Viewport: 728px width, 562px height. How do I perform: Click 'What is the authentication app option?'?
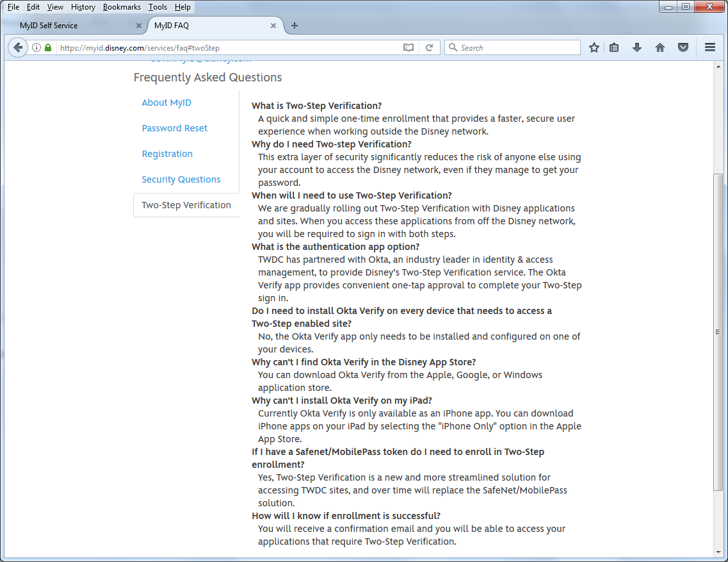tap(336, 247)
